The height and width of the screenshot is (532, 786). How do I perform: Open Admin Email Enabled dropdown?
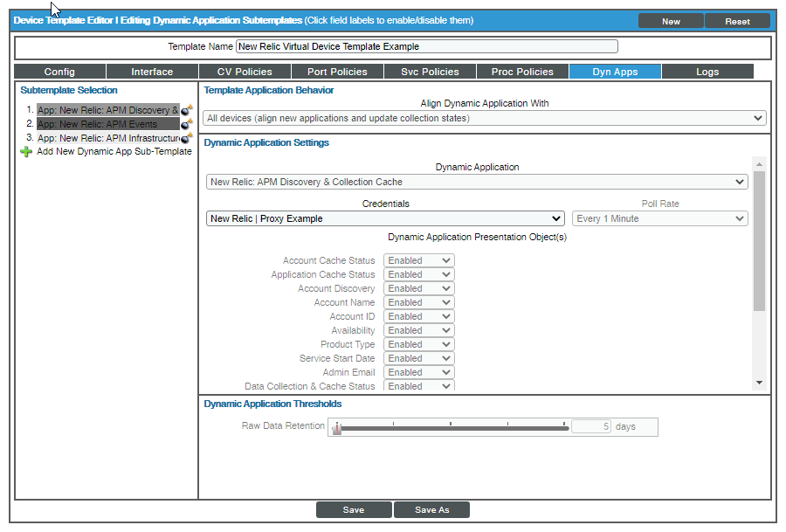418,372
